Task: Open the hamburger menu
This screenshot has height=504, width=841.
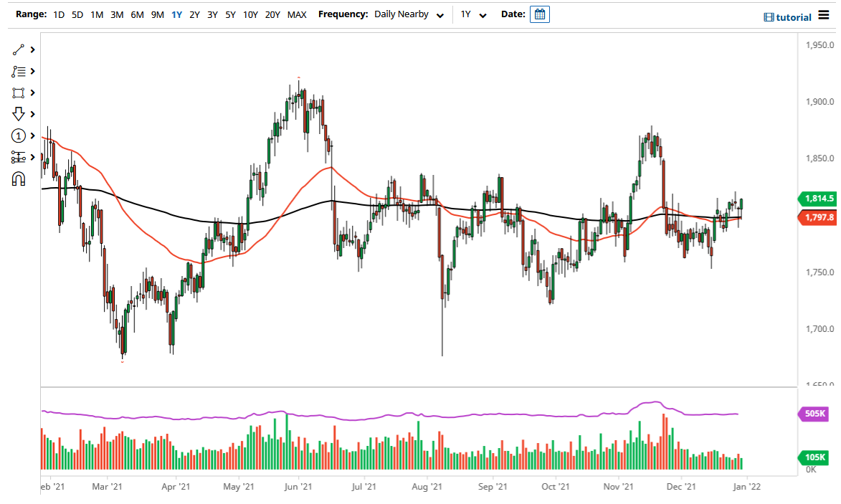Action: click(824, 16)
